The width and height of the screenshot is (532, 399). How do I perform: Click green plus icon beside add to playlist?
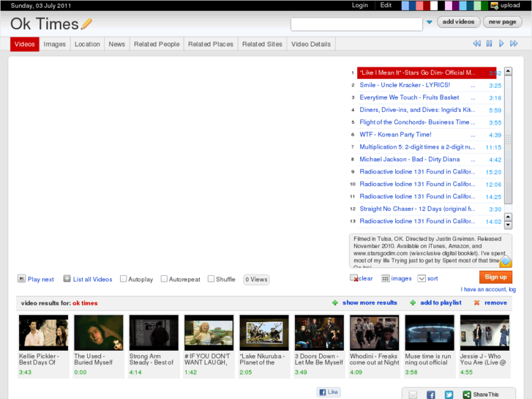click(413, 302)
